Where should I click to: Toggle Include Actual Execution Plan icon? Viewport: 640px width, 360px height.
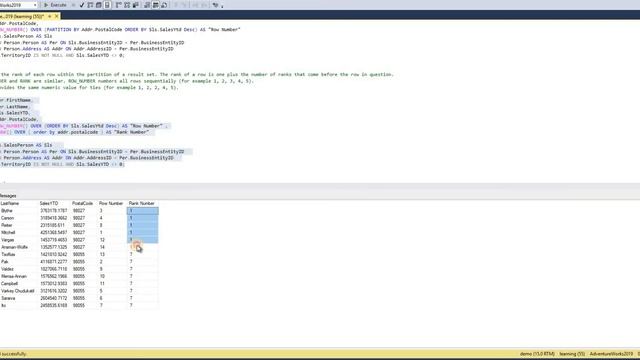point(118,5)
